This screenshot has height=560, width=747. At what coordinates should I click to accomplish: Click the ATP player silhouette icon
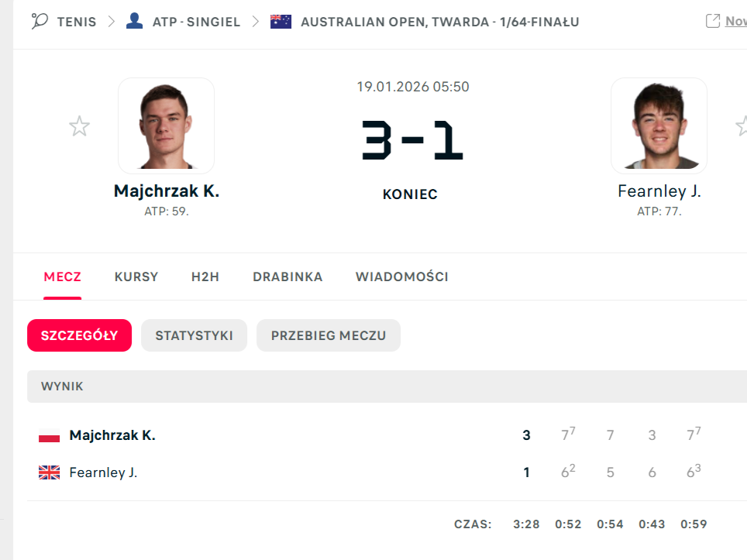pyautogui.click(x=134, y=21)
